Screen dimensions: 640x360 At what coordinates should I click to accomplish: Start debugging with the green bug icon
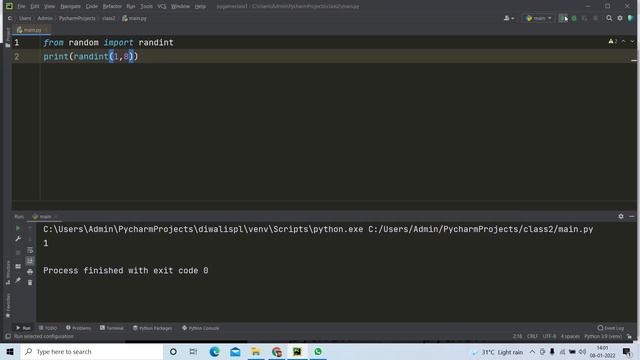(574, 18)
